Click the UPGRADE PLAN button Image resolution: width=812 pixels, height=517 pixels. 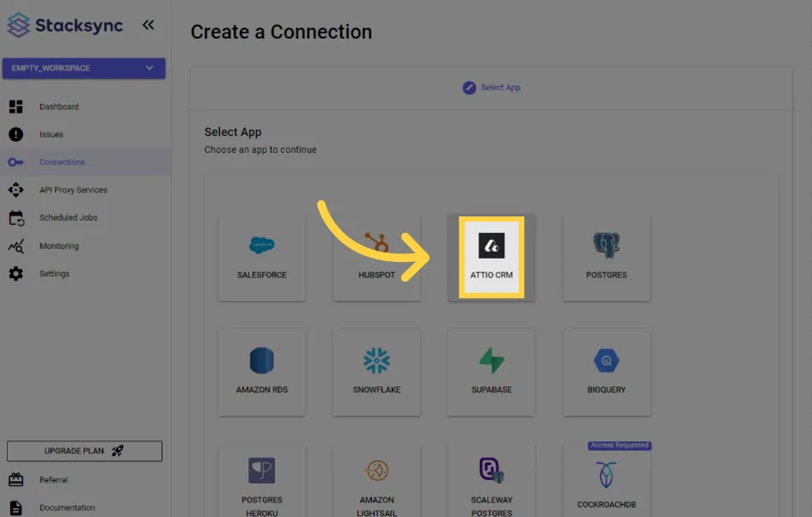pyautogui.click(x=84, y=451)
